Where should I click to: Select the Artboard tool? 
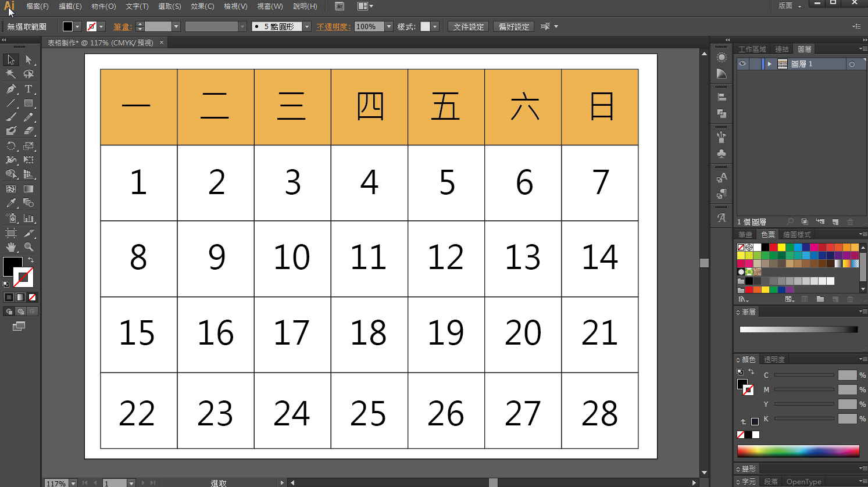[10, 233]
